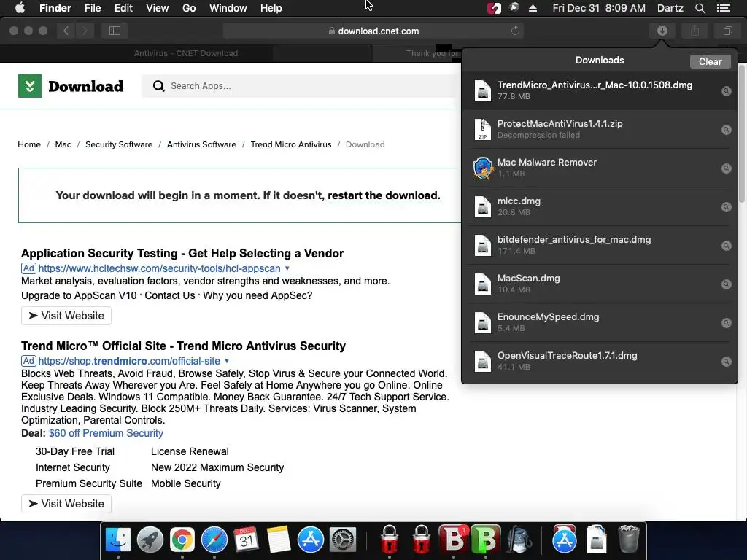Go to Mac breadcrumb
The width and height of the screenshot is (747, 560).
click(63, 145)
